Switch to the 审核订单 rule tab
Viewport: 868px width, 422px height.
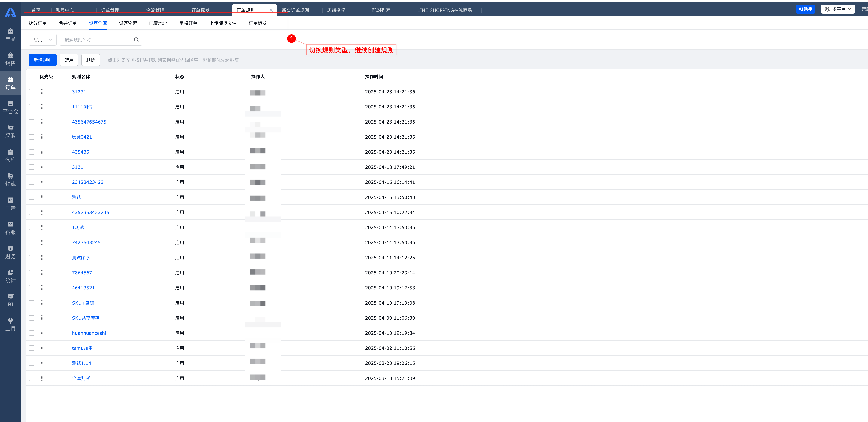coord(188,23)
